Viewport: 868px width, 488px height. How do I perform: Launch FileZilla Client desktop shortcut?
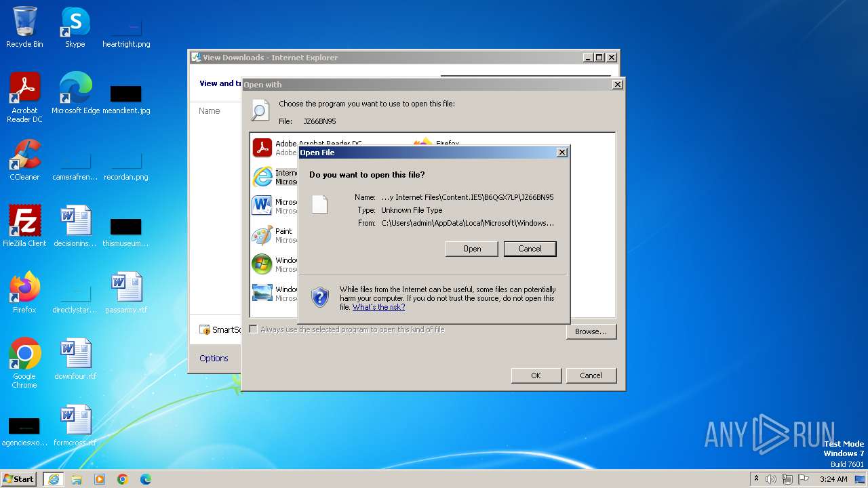pyautogui.click(x=24, y=226)
